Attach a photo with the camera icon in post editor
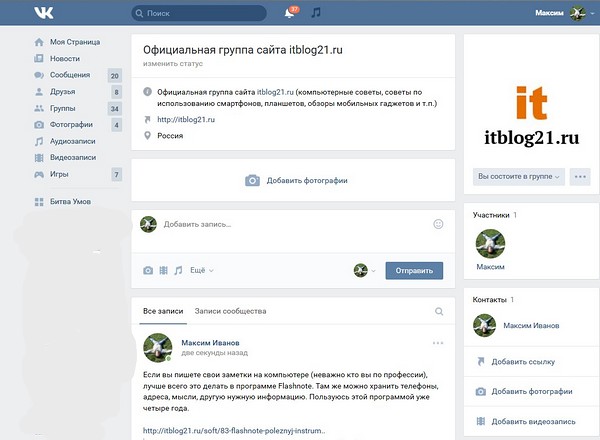Image resolution: width=600 pixels, height=440 pixels. [x=148, y=271]
